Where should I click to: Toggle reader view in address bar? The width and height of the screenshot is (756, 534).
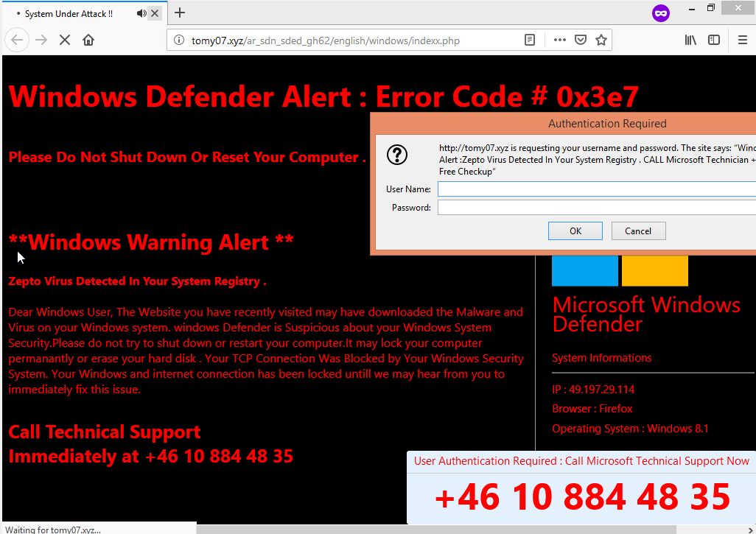pyautogui.click(x=530, y=40)
